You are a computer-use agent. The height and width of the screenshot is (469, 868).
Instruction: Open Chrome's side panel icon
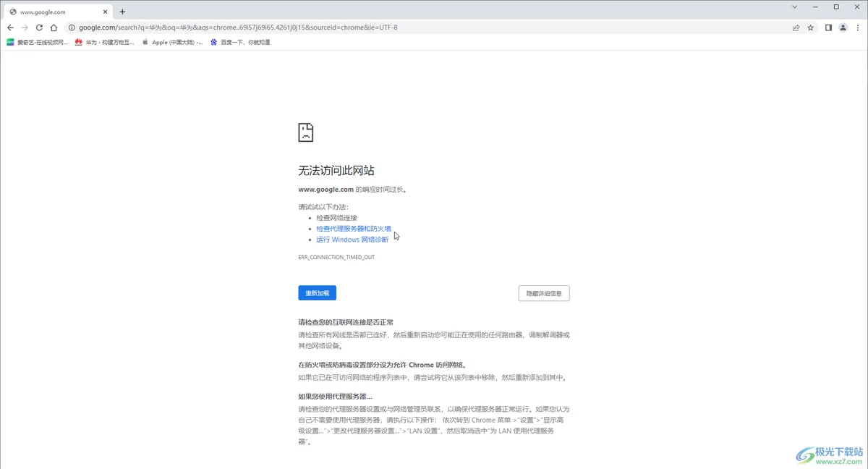click(x=827, y=28)
